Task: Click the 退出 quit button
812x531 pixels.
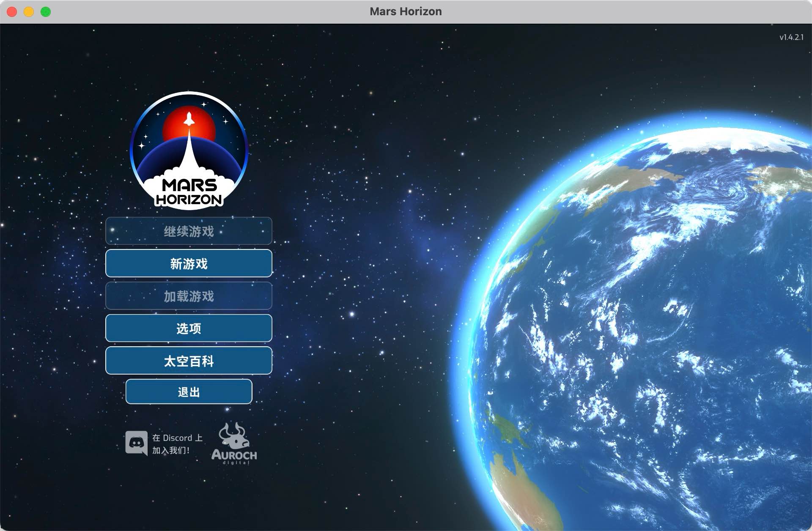Action: 189,391
